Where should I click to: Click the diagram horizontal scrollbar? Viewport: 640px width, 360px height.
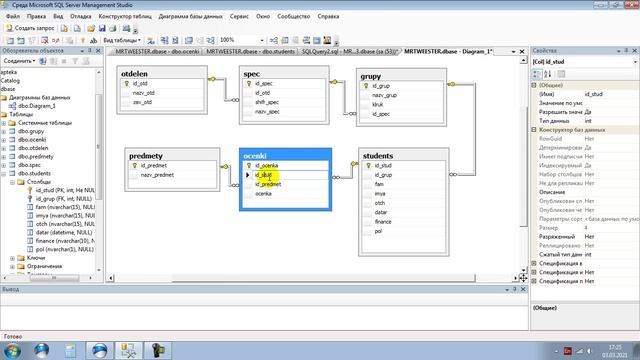[323, 278]
